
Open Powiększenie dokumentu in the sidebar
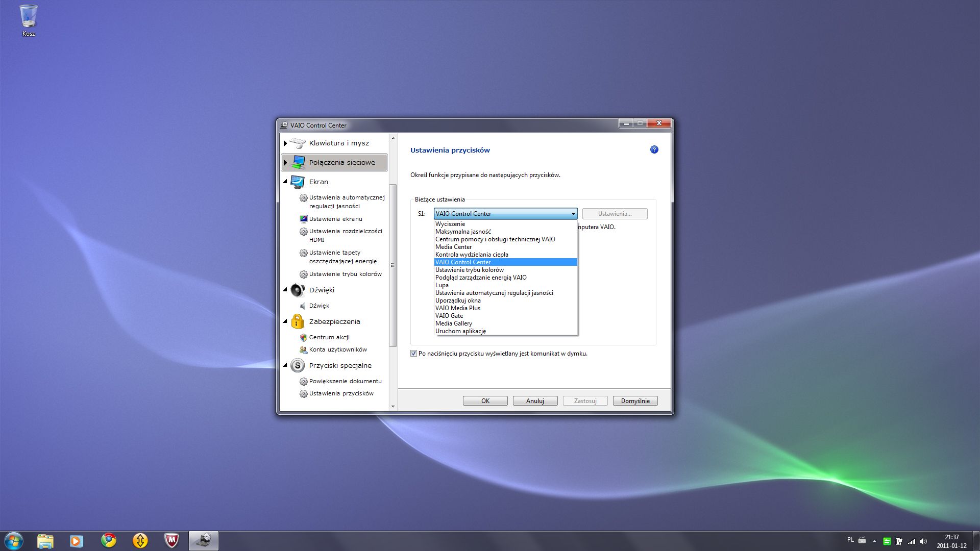[x=345, y=381]
